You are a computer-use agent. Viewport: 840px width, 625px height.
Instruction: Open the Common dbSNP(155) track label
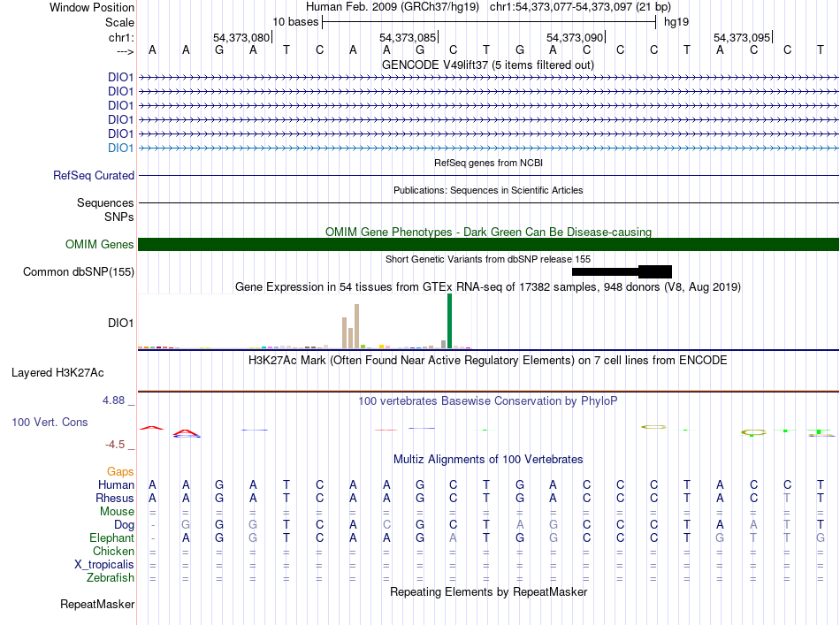79,272
